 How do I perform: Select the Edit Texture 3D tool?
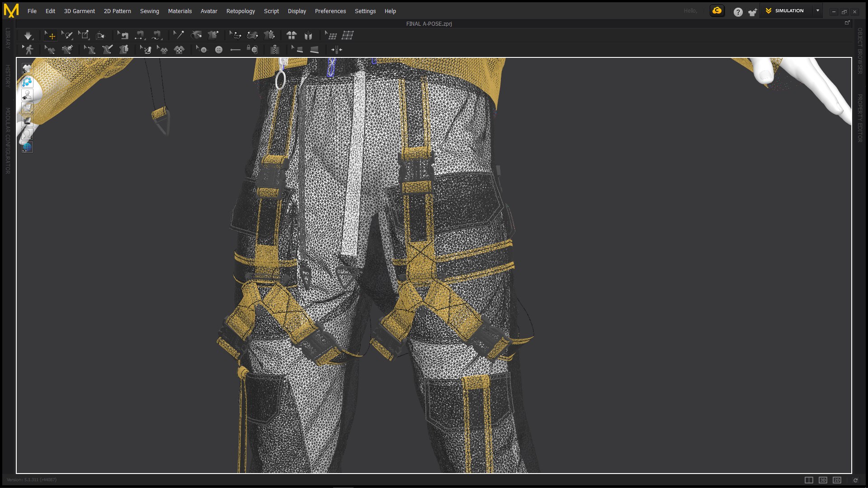(146, 50)
